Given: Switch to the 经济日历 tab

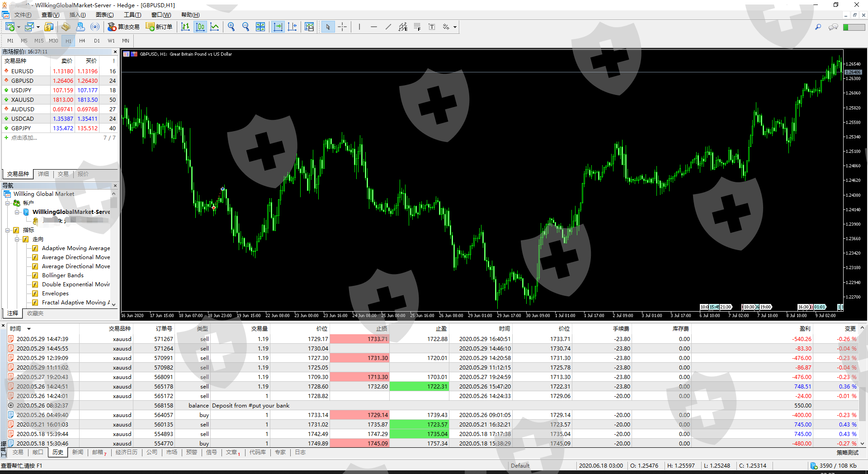Looking at the screenshot, I should coord(126,452).
